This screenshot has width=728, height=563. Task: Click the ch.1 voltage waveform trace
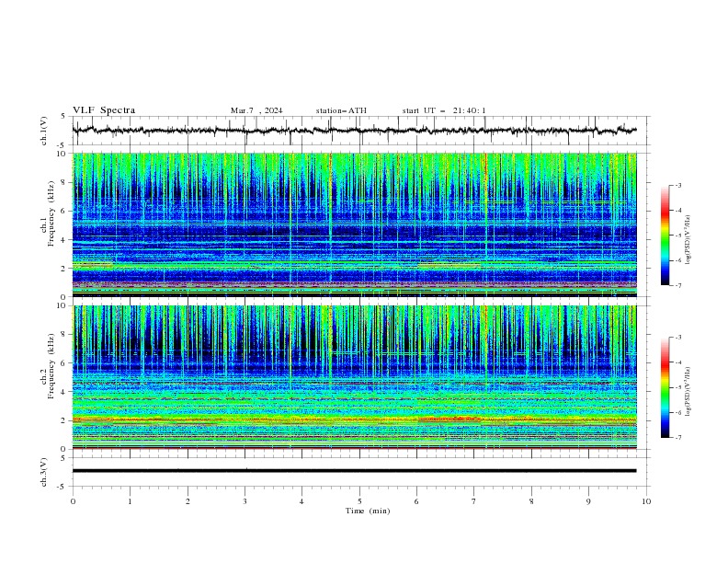[354, 131]
